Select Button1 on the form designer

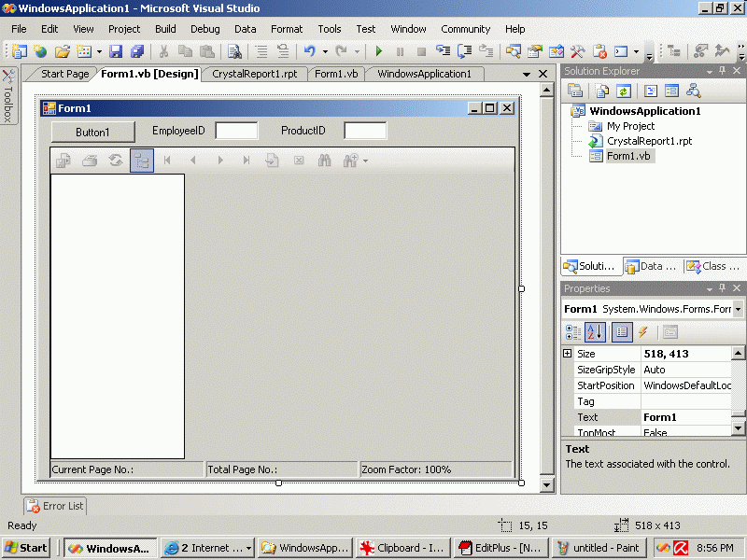coord(92,132)
